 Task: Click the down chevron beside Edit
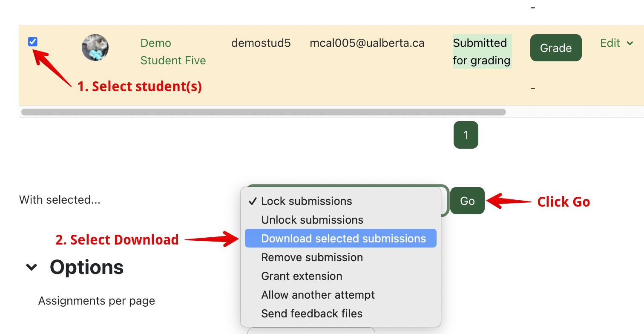tap(630, 43)
